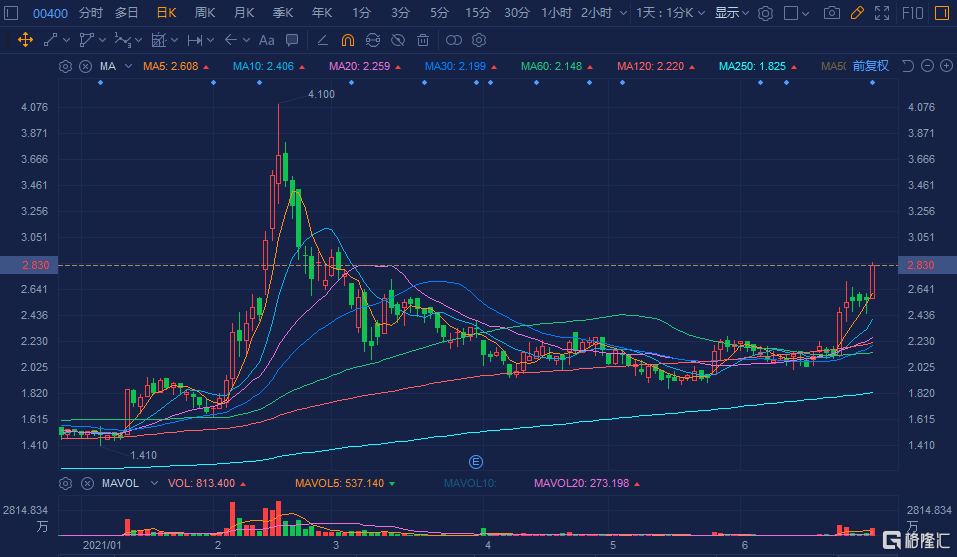Image resolution: width=957 pixels, height=557 pixels.
Task: Open the screenshot camera tool
Action: (831, 13)
